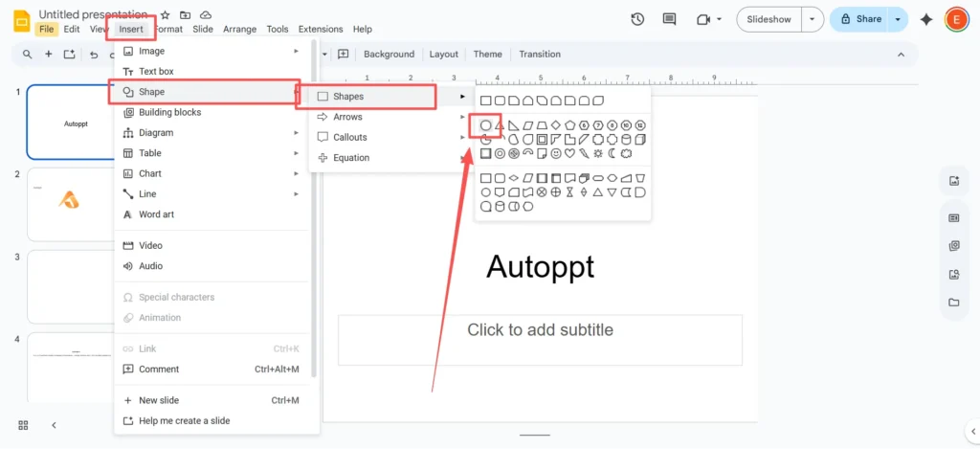Select the smiley face shape
Screen dimensions: 980x449
(x=556, y=153)
